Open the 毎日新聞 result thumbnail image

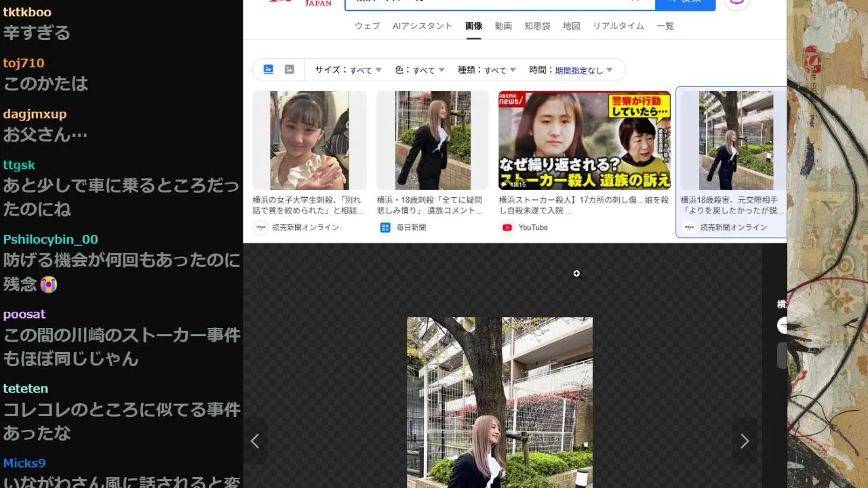tap(433, 140)
